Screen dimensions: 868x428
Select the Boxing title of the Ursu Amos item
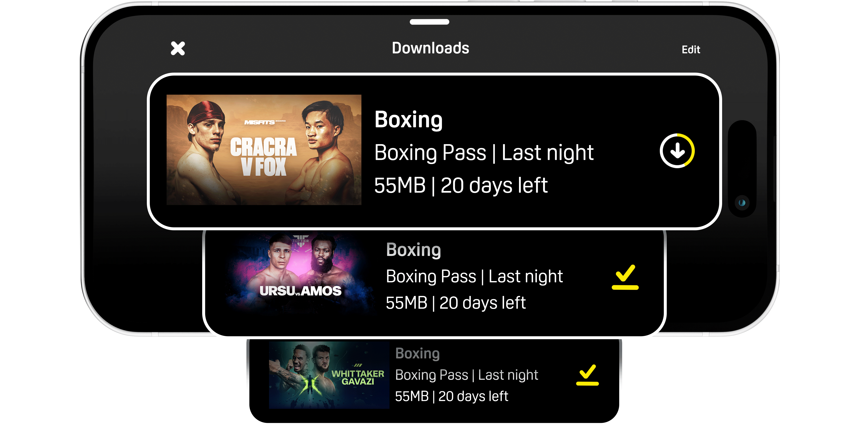[413, 250]
